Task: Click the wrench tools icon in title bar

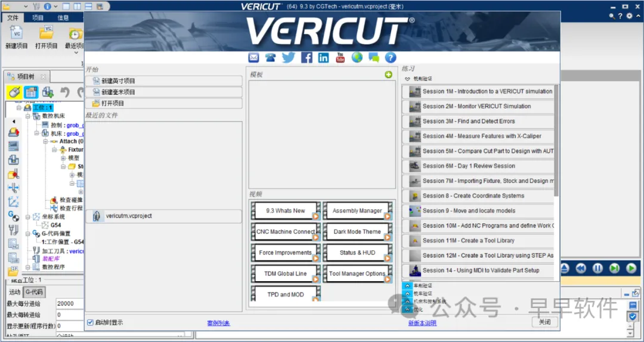Action: 36,7
